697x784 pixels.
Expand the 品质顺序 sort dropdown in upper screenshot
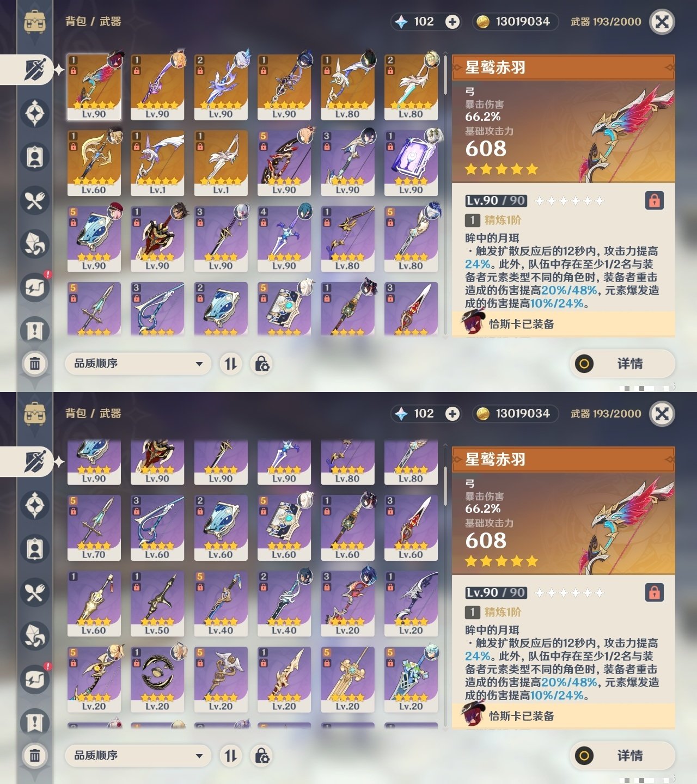click(138, 364)
